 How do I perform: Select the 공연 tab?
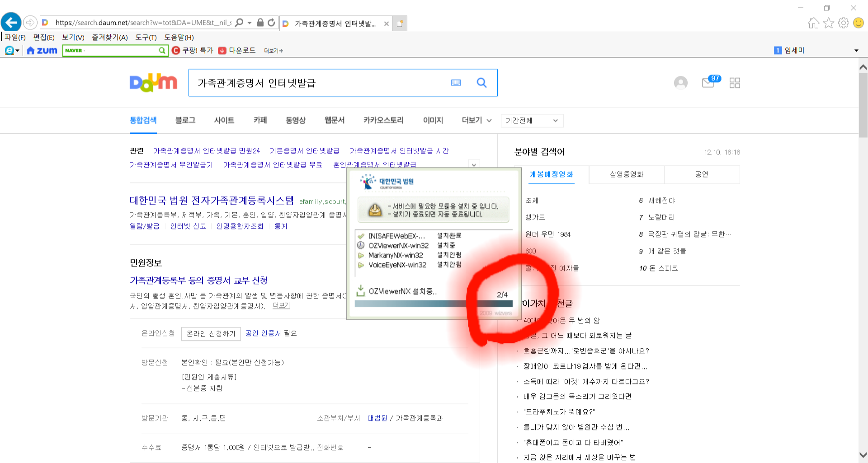tap(702, 174)
